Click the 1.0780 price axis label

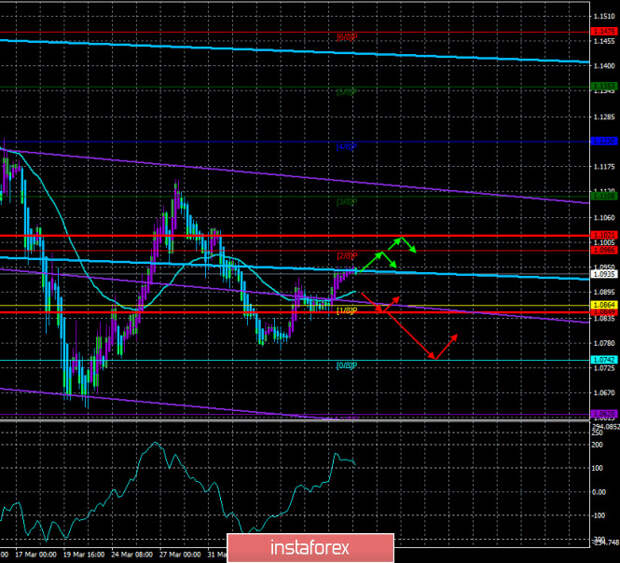pos(605,343)
